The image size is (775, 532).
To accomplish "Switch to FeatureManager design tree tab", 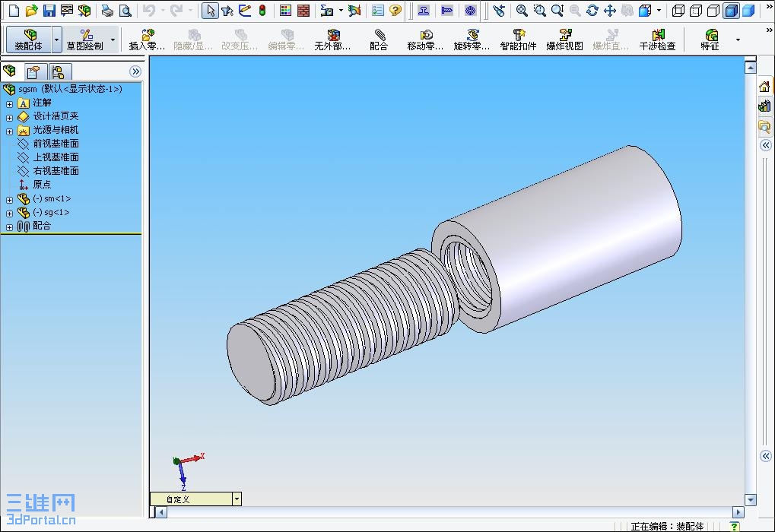I will click(x=10, y=72).
